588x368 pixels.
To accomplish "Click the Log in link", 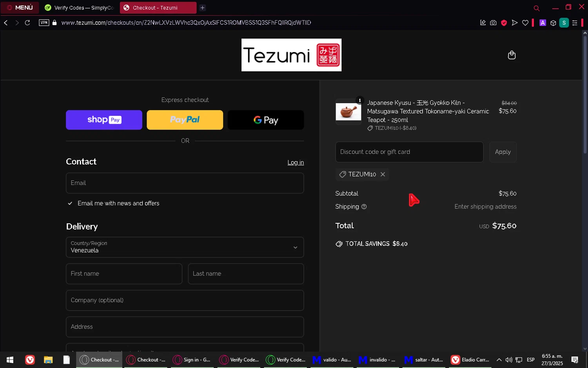I will [x=296, y=162].
